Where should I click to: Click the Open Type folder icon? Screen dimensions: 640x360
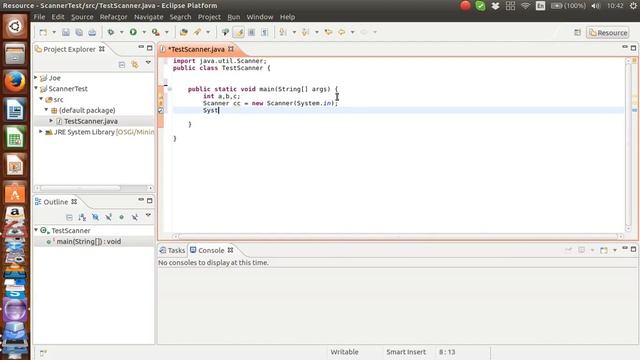184,32
